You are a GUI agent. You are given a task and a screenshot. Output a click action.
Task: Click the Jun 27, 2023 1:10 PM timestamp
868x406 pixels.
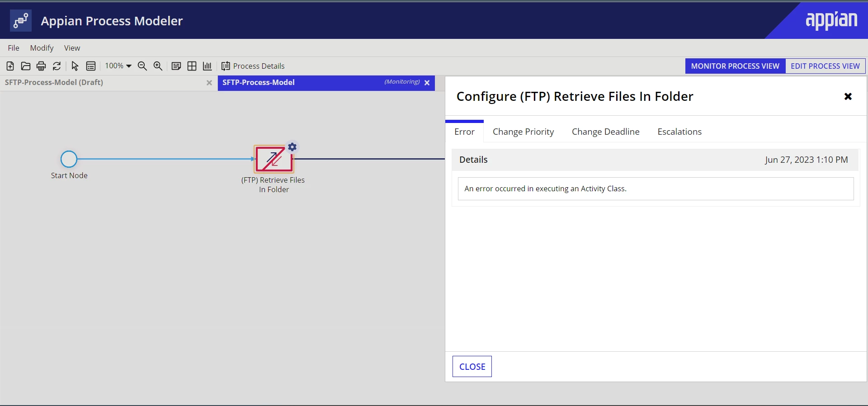click(x=806, y=160)
